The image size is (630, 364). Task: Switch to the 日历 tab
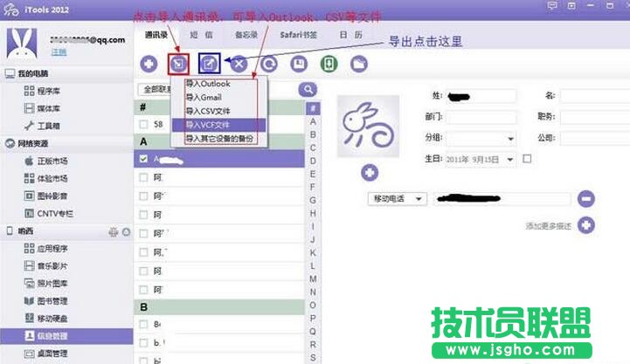[350, 35]
